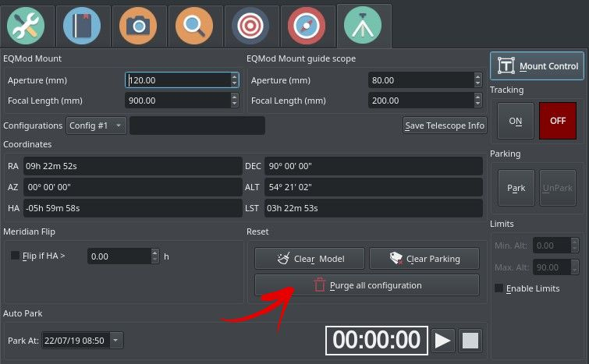589x364 pixels.
Task: Click the HA coordinate field
Action: click(x=133, y=208)
